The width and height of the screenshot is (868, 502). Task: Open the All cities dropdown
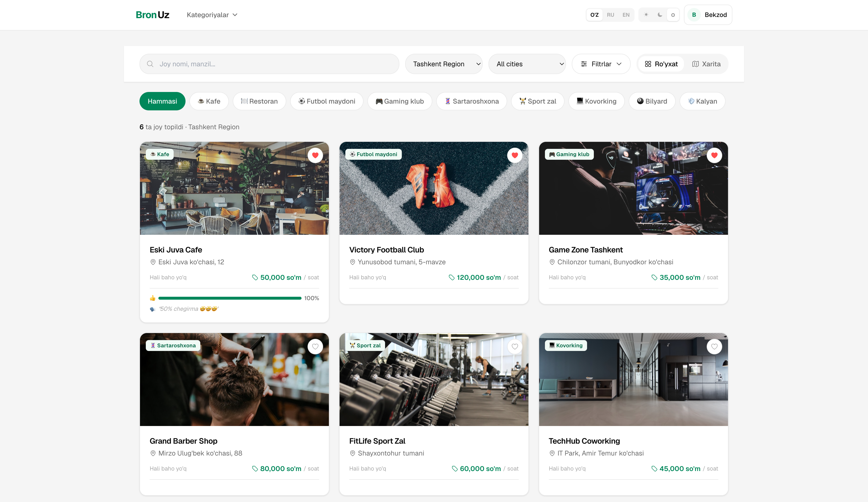527,64
